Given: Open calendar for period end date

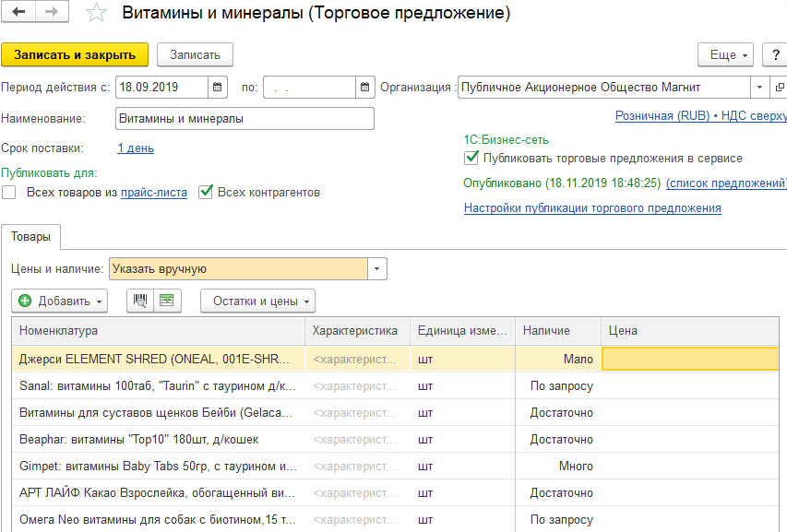Looking at the screenshot, I should point(367,88).
